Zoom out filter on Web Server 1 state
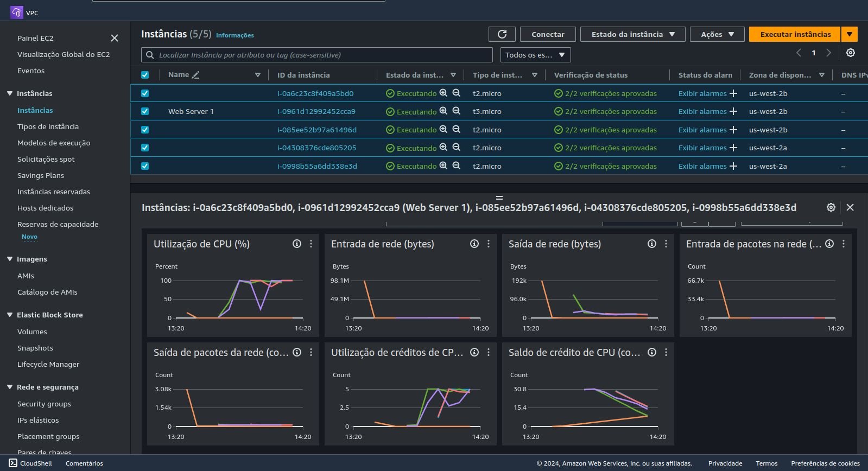868x471 pixels. tap(457, 111)
